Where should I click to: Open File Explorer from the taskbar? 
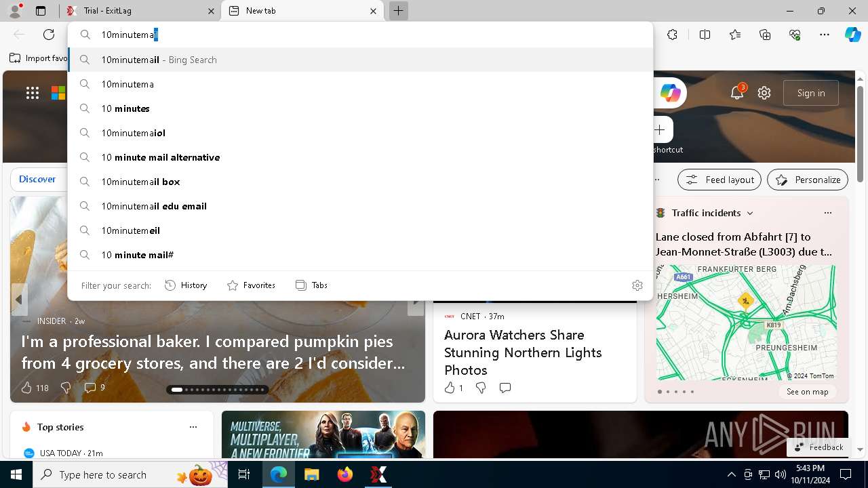(x=311, y=474)
